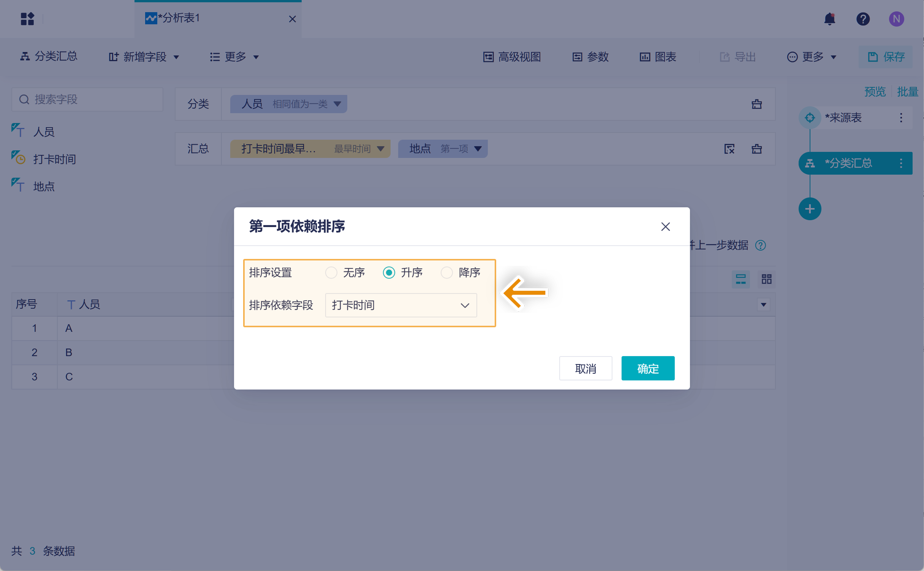This screenshot has width=924, height=571.
Task: Switch to card view above the table
Action: [x=766, y=279]
